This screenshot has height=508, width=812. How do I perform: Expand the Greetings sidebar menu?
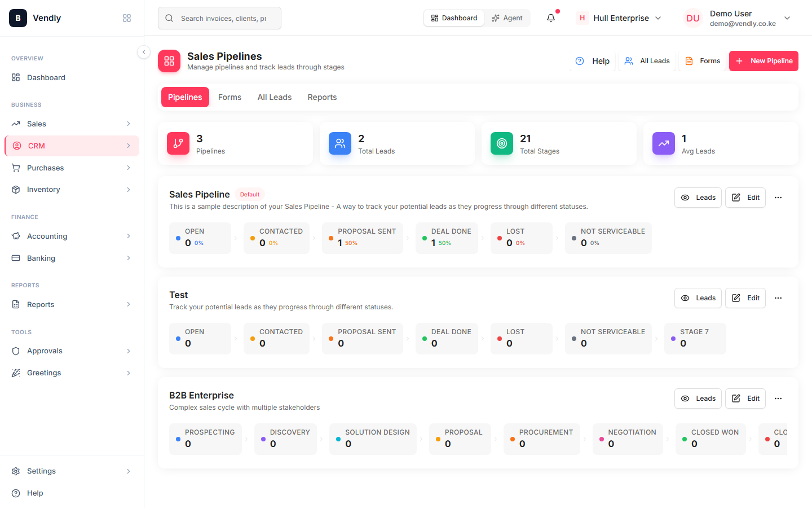coord(72,373)
